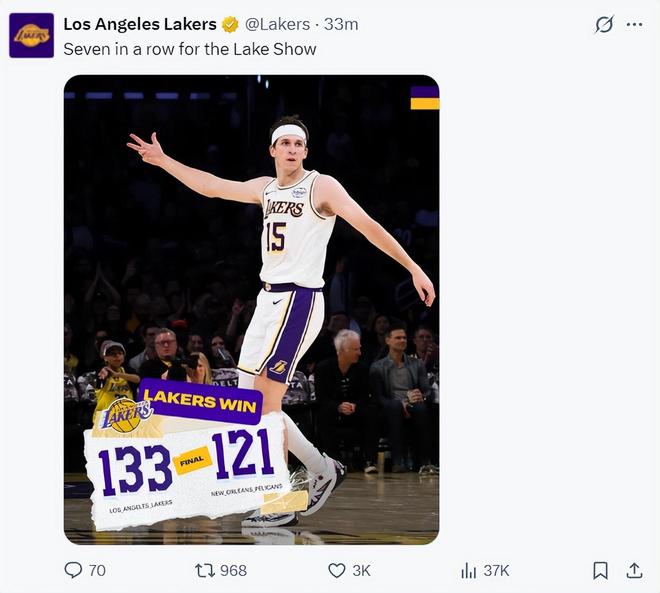Open the Lakers profile avatar
Screen dimensions: 660x593
tap(31, 35)
